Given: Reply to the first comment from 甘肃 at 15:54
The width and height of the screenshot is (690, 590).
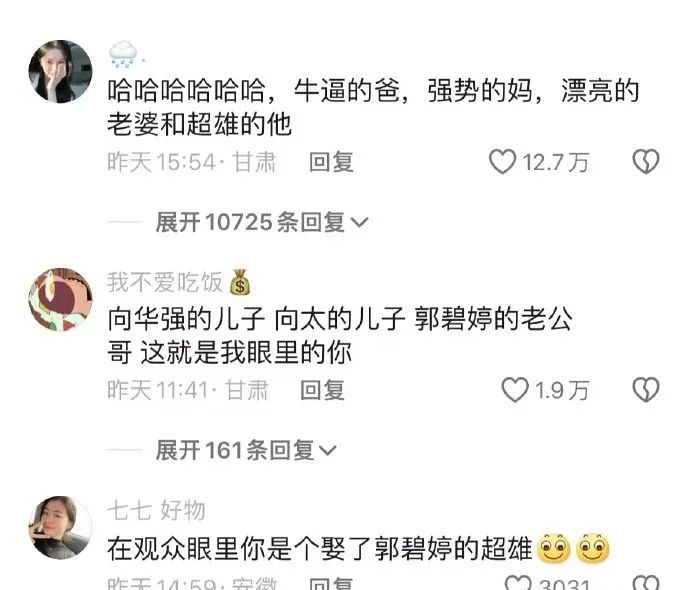Looking at the screenshot, I should [x=331, y=161].
